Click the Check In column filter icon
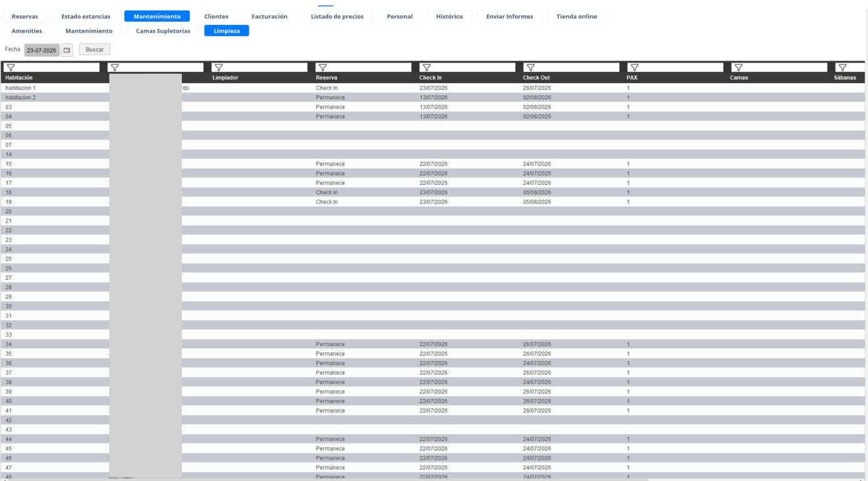The image size is (868, 481). (426, 67)
